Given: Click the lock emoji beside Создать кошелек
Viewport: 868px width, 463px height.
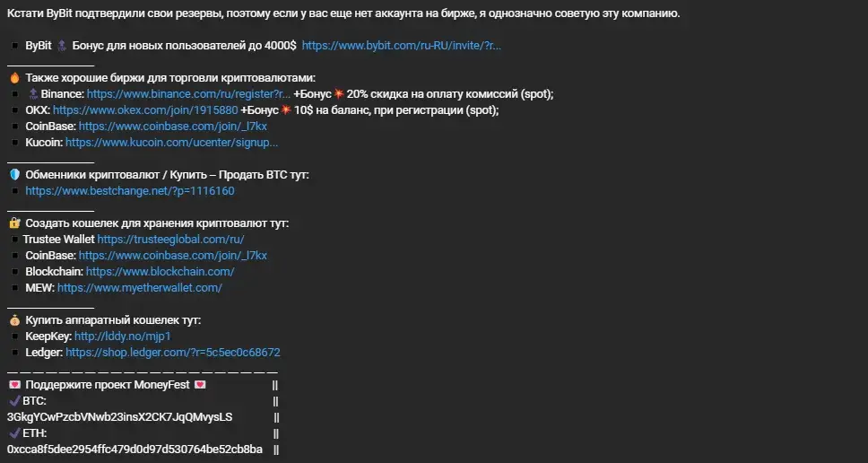Looking at the screenshot, I should coord(14,223).
